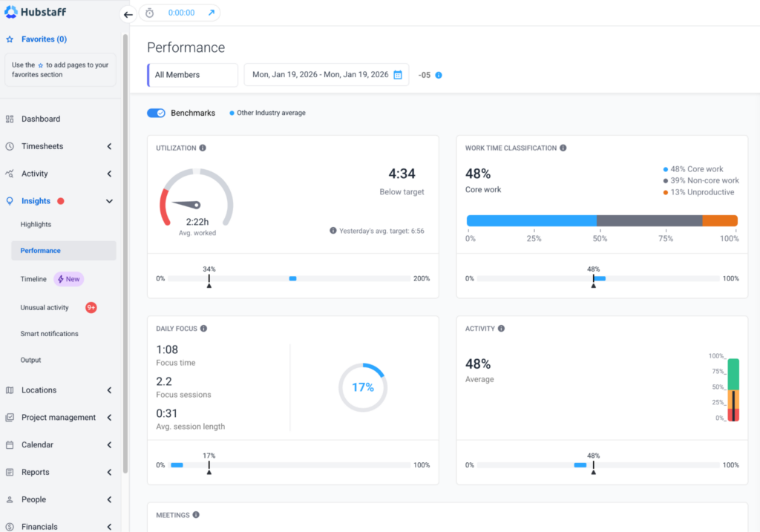Collapse the Insights section
This screenshot has height=532, width=760.
pos(109,200)
